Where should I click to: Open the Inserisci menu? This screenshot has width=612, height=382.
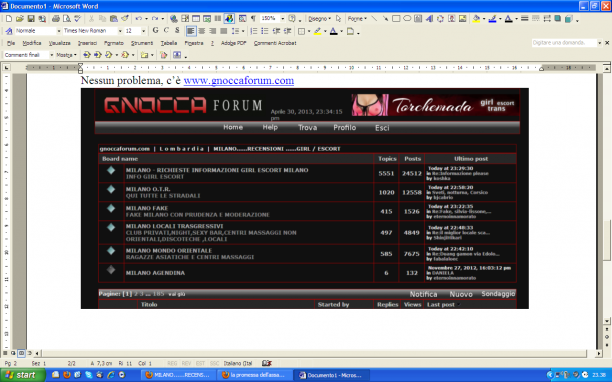(x=87, y=43)
